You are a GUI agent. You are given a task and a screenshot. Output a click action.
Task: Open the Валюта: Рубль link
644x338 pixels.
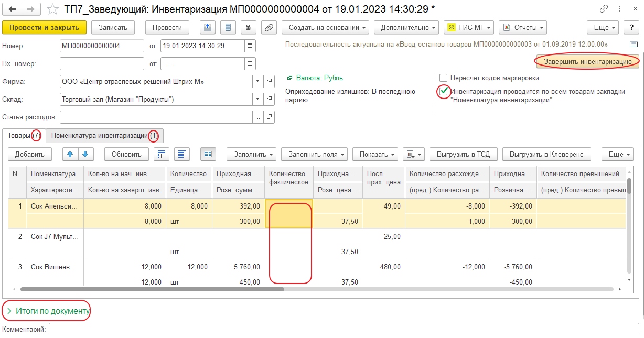(319, 78)
